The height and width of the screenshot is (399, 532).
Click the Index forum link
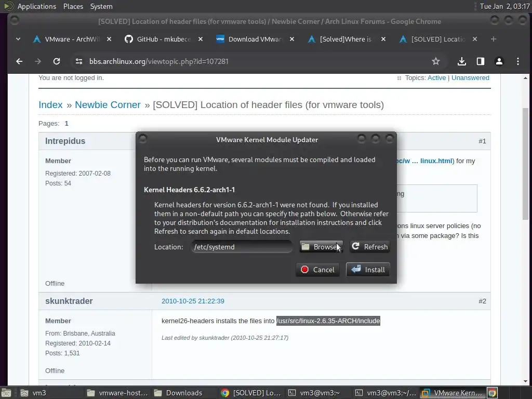click(50, 105)
